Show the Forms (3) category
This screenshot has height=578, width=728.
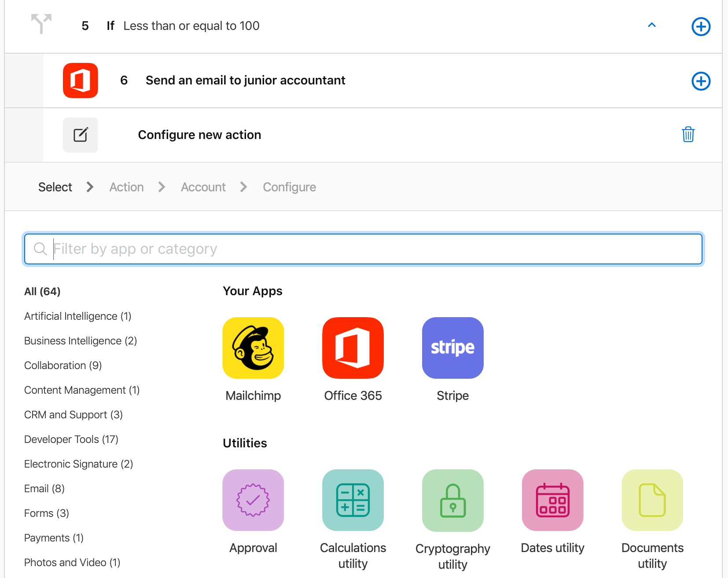coord(46,513)
